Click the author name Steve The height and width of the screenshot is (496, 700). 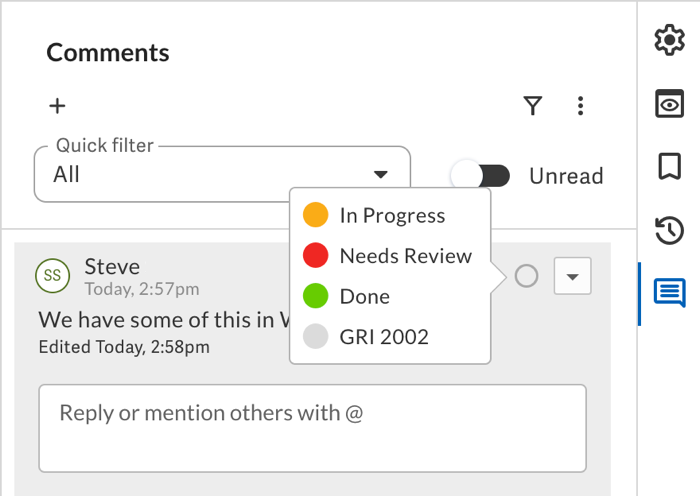pos(112,267)
